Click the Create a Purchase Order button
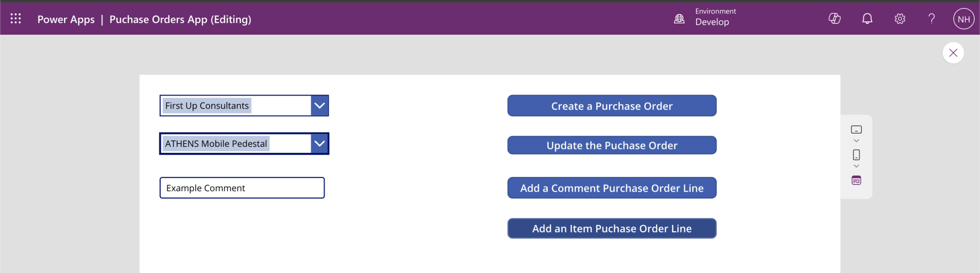This screenshot has height=273, width=980. pyautogui.click(x=612, y=106)
